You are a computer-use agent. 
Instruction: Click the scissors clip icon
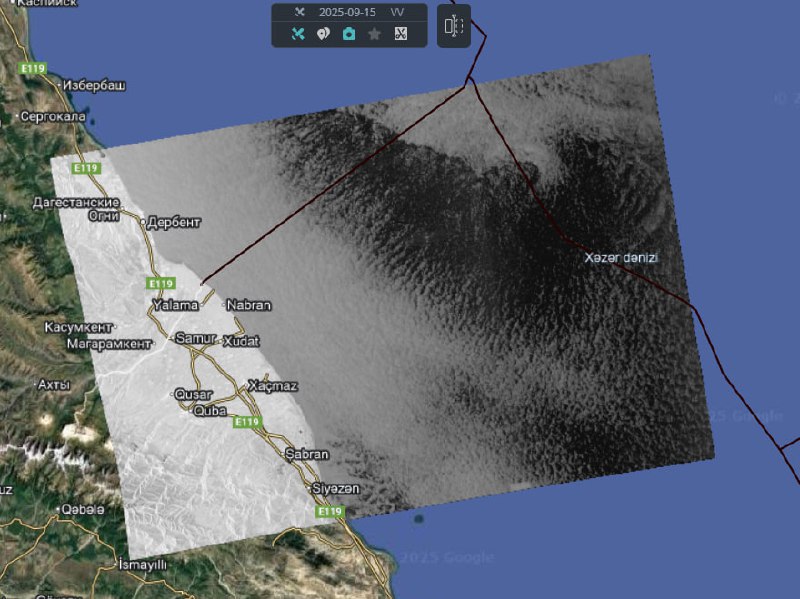click(400, 34)
